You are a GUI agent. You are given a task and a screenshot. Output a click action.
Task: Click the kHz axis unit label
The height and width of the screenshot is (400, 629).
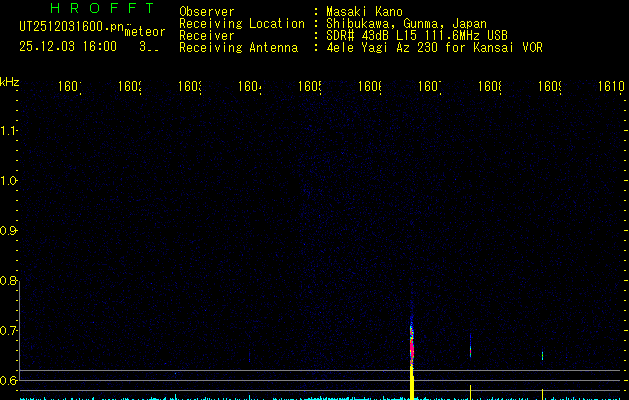coord(9,81)
